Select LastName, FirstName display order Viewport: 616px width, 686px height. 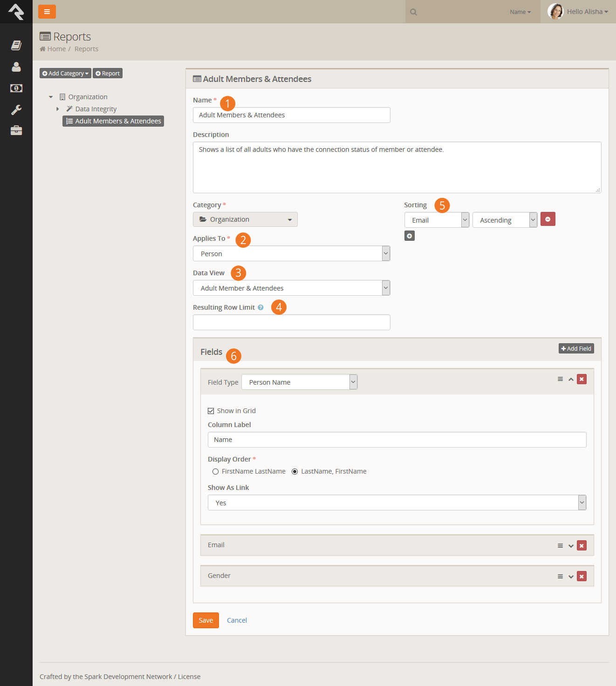pyautogui.click(x=294, y=472)
